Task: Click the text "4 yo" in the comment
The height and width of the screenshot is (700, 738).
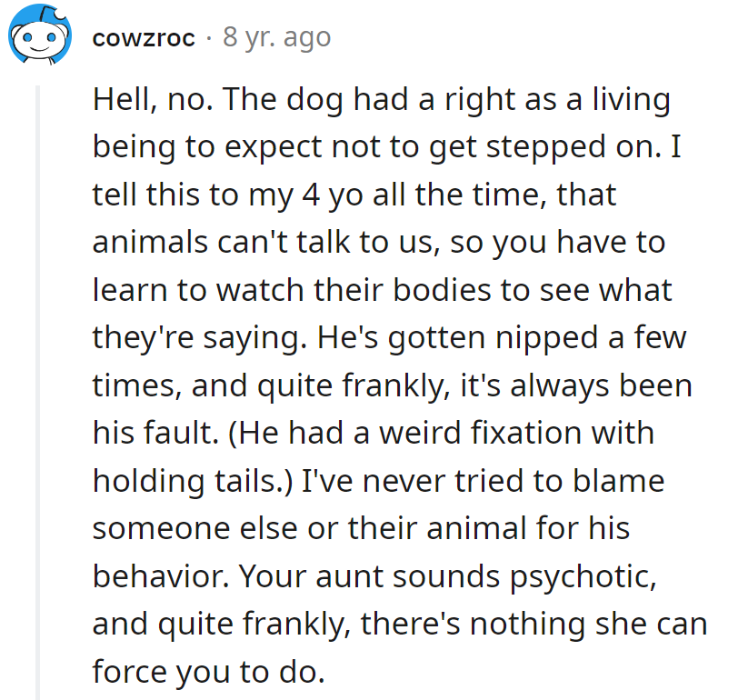Action: (x=315, y=195)
